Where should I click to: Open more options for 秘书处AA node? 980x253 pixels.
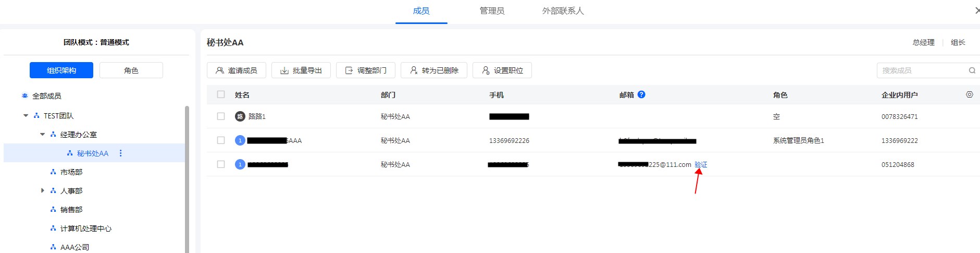point(121,153)
